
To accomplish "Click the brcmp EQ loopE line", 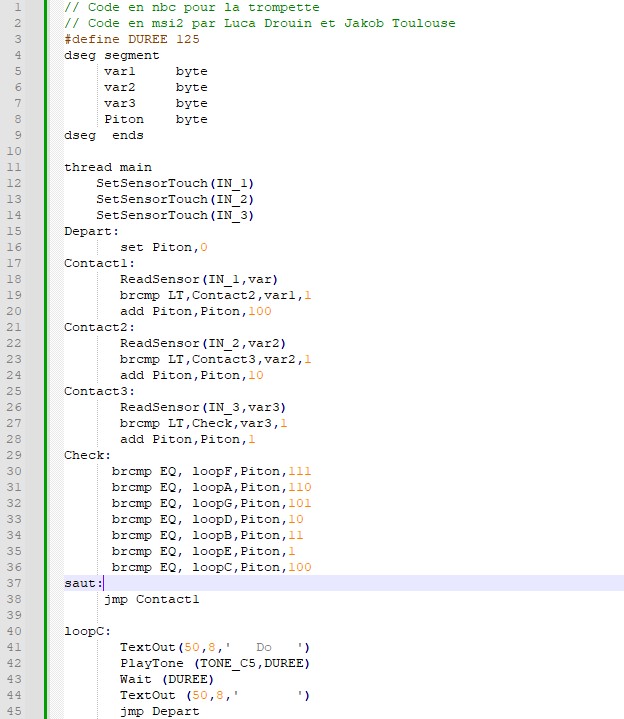I will point(204,551).
